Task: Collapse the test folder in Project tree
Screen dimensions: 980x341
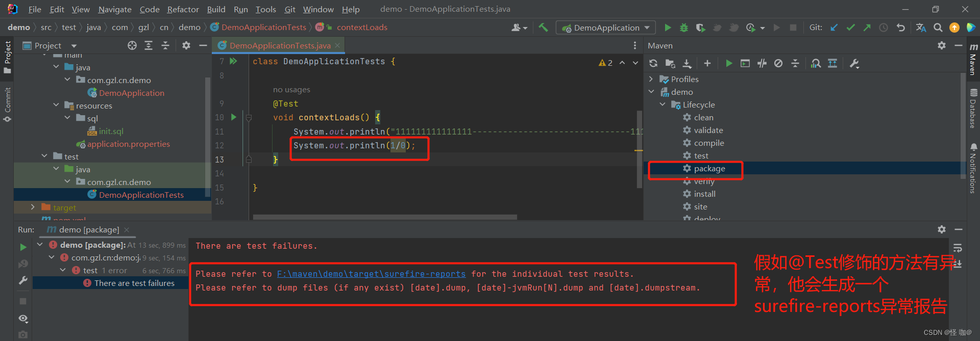Action: pos(44,156)
